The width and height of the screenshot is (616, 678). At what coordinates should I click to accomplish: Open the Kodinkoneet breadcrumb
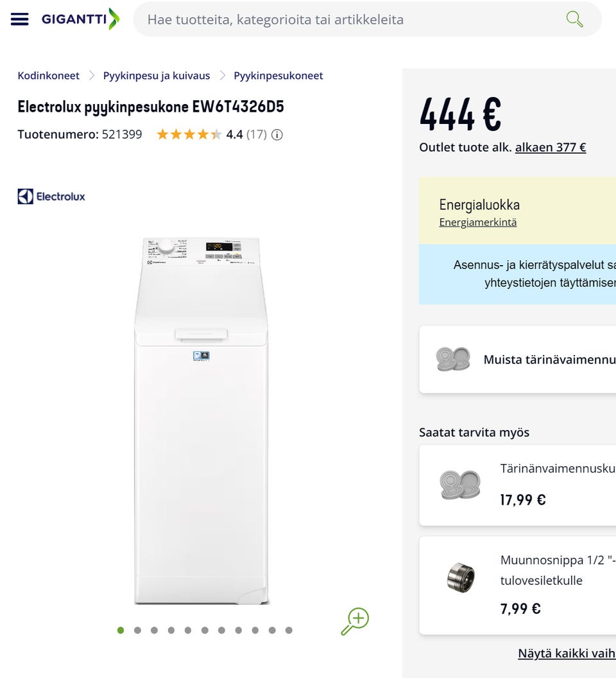[49, 76]
